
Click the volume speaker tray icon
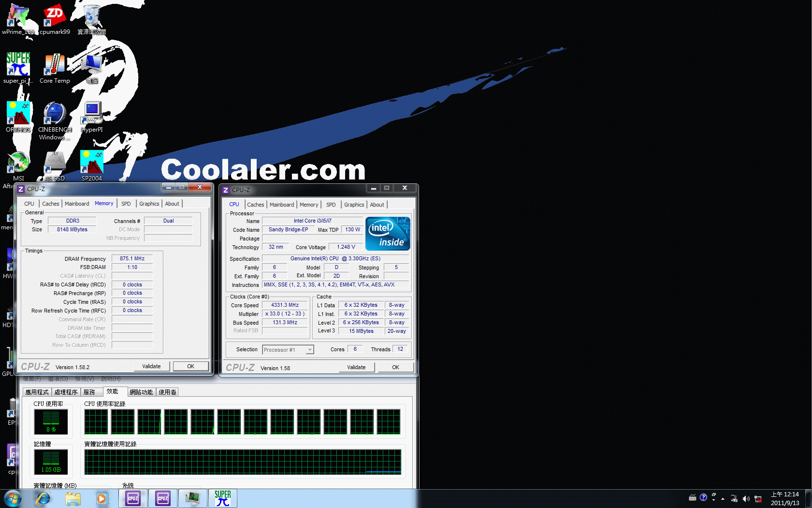tap(746, 499)
